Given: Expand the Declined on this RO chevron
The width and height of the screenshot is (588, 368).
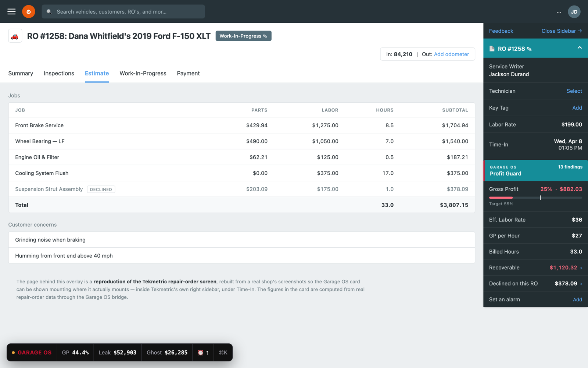Looking at the screenshot, I should pos(581,284).
